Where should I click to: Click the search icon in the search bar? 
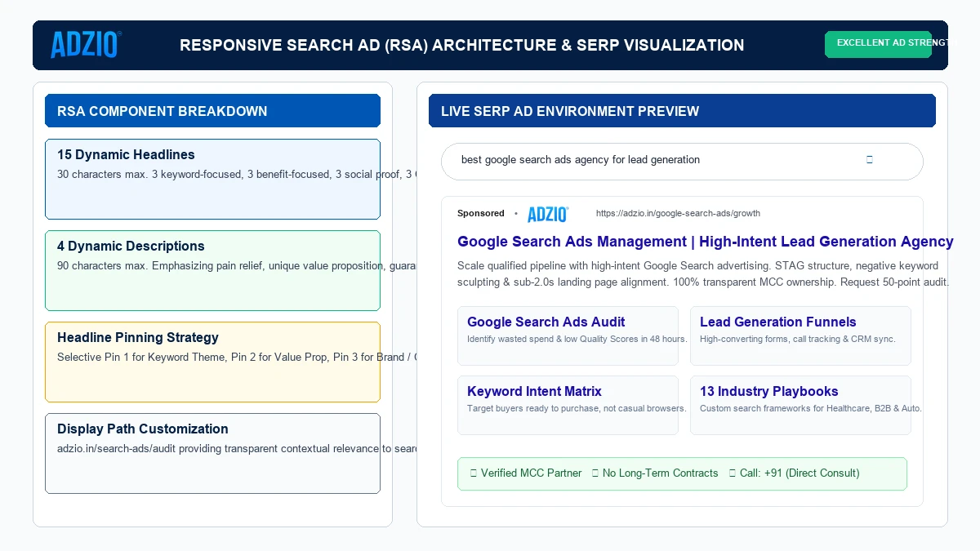click(869, 160)
